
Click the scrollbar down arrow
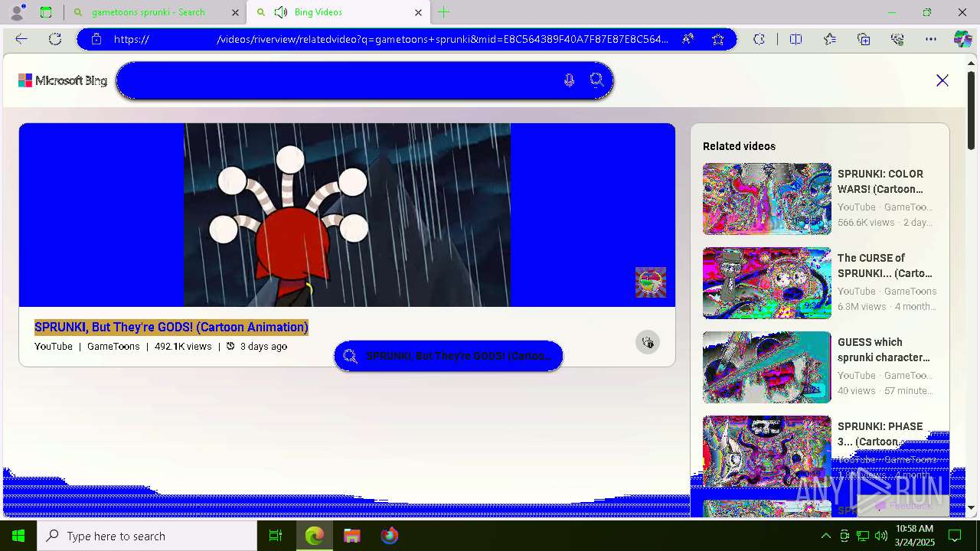[972, 507]
